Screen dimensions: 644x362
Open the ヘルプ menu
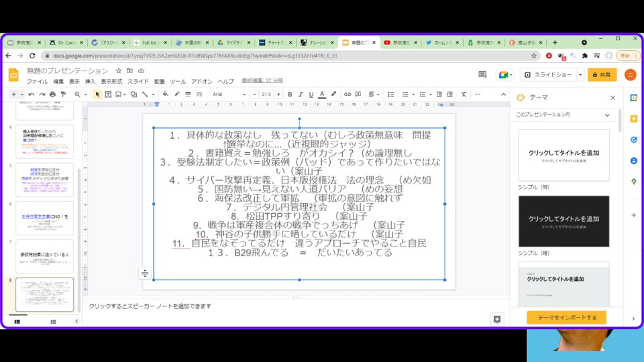(x=225, y=81)
